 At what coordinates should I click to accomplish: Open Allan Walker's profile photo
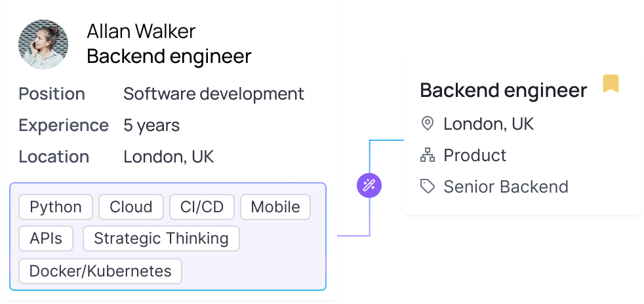click(x=43, y=45)
